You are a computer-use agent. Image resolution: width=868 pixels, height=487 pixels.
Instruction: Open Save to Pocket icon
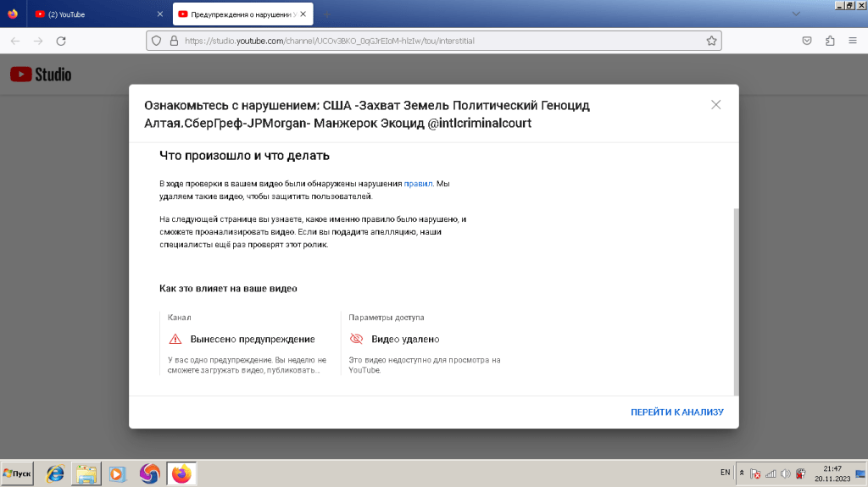tap(808, 41)
